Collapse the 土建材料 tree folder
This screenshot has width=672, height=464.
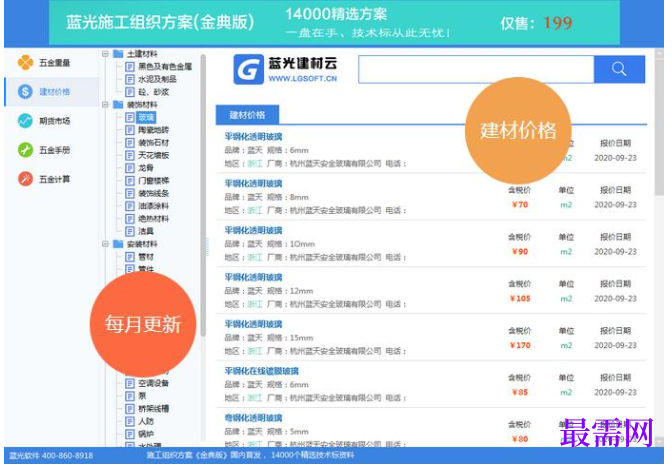tap(105, 54)
